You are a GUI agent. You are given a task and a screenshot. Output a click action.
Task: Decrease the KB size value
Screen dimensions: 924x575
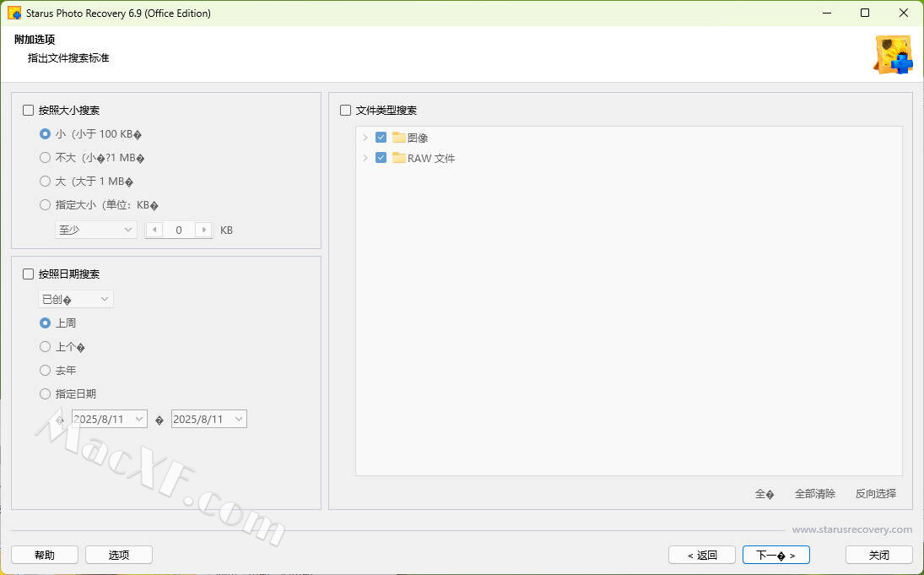click(154, 230)
